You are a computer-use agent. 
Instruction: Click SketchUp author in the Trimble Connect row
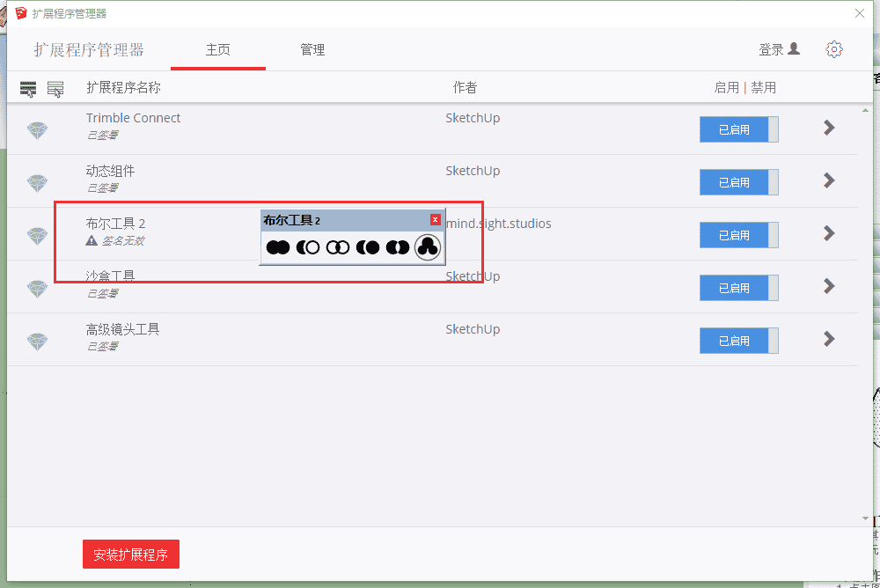point(473,118)
